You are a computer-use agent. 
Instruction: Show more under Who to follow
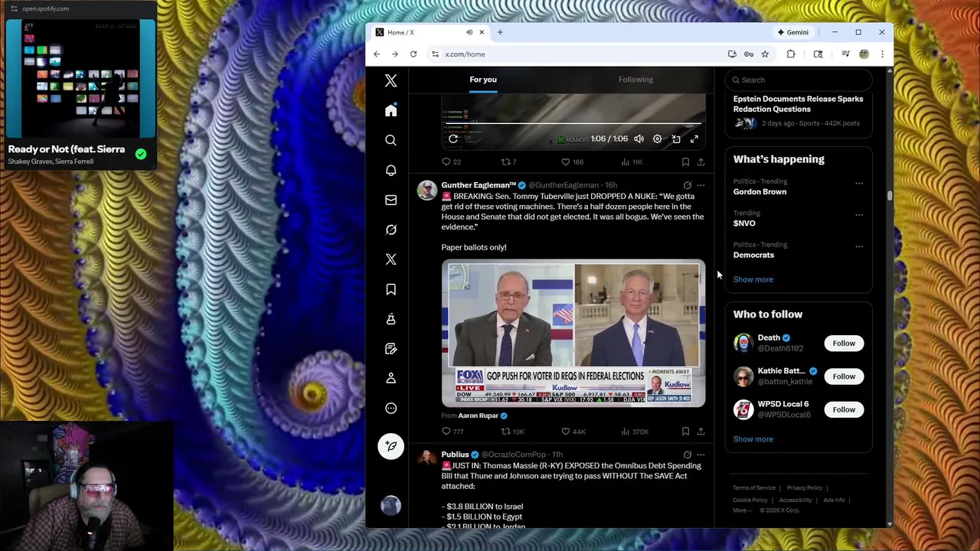753,439
